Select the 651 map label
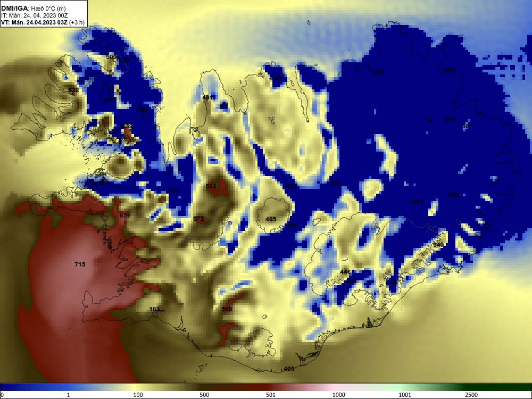The image size is (532, 399). [x=125, y=215]
